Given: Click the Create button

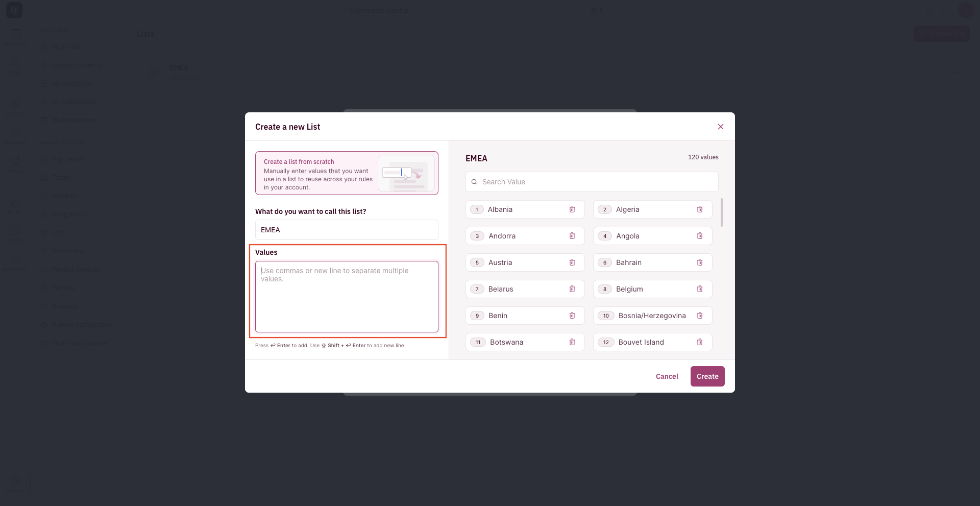Looking at the screenshot, I should pos(707,376).
